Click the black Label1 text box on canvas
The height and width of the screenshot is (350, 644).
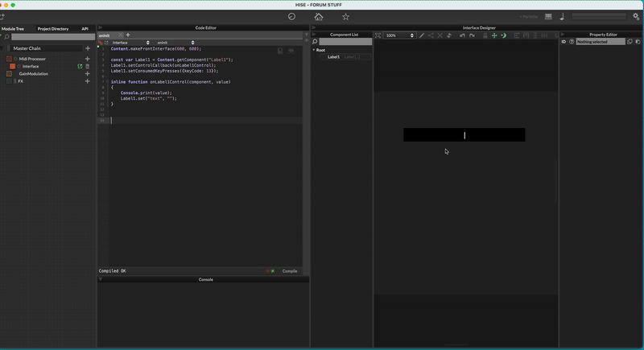[x=464, y=135]
